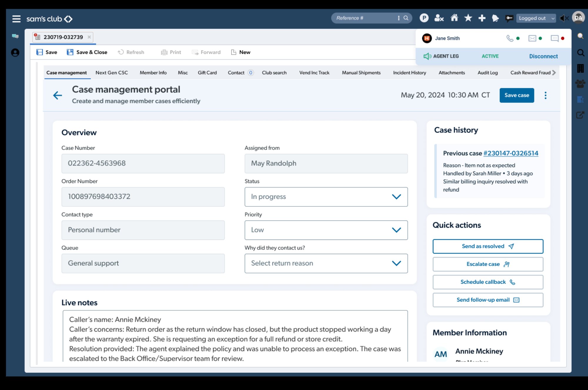Image resolution: width=588 pixels, height=390 pixels.
Task: Click the plus add icon in header
Action: click(x=482, y=18)
